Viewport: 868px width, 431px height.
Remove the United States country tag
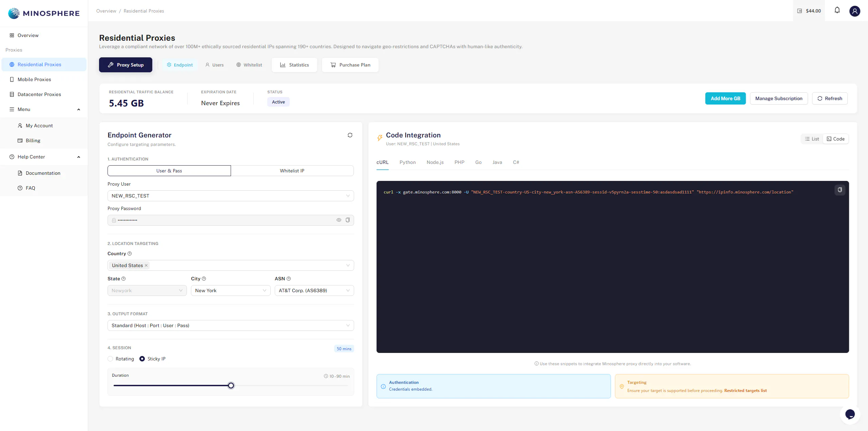(146, 265)
